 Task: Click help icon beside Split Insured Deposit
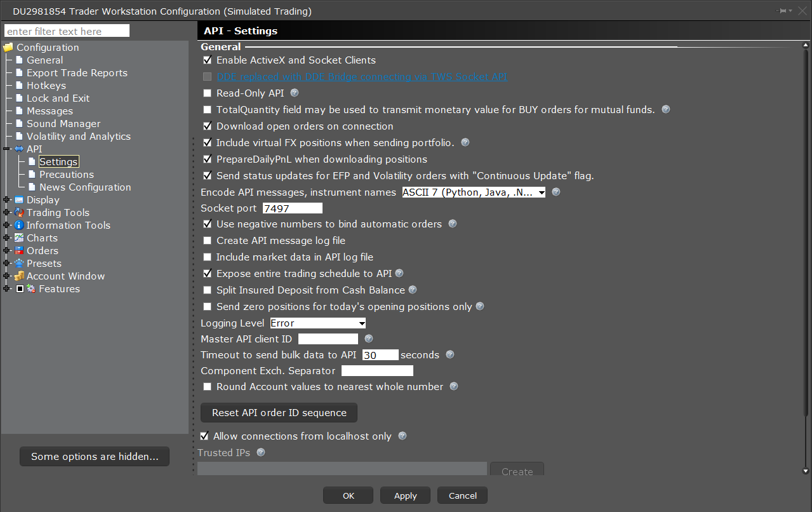tap(413, 290)
